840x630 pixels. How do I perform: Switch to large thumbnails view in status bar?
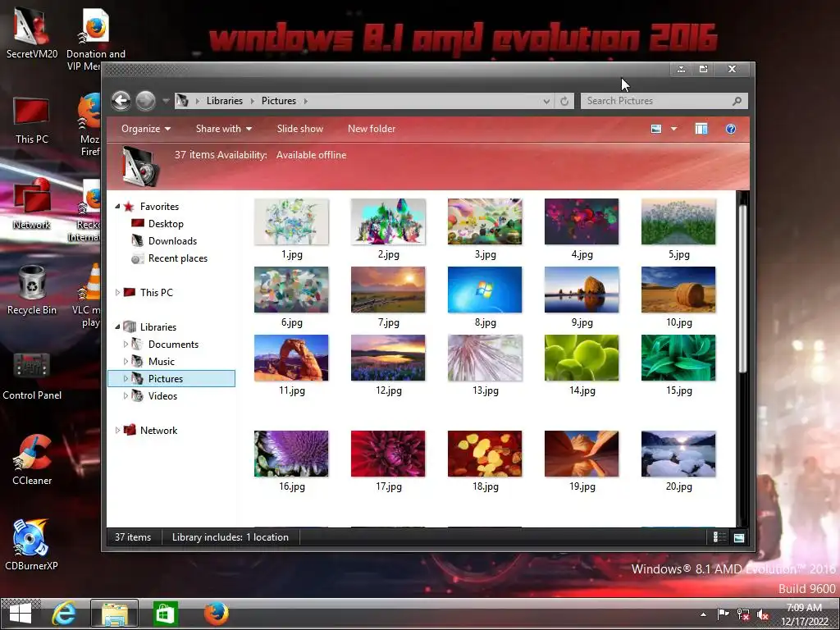pos(739,537)
